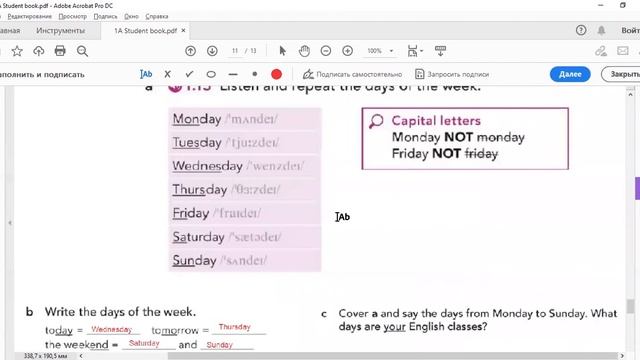The image size is (640, 360).
Task: Zoom in with plus icon
Action: 347,51
